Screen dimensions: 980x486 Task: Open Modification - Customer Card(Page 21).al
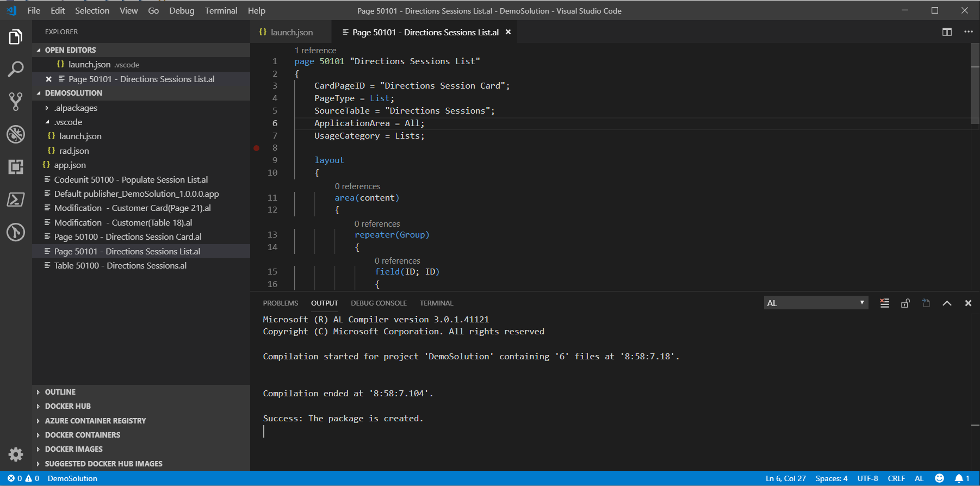[x=141, y=208]
